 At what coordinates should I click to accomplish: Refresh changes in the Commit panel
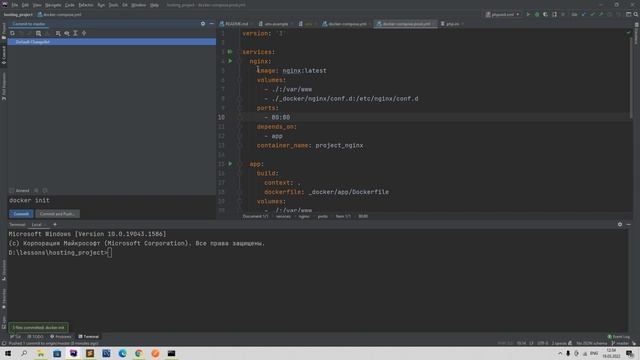(12, 33)
